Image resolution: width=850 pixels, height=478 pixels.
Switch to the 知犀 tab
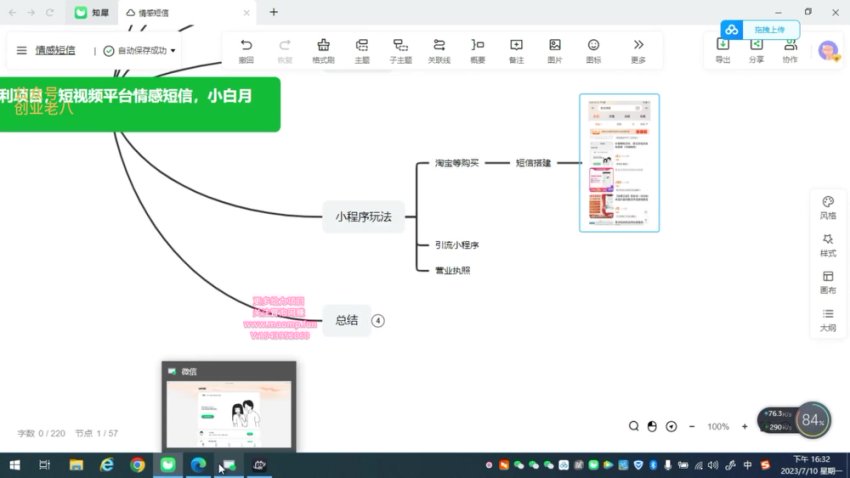point(93,12)
